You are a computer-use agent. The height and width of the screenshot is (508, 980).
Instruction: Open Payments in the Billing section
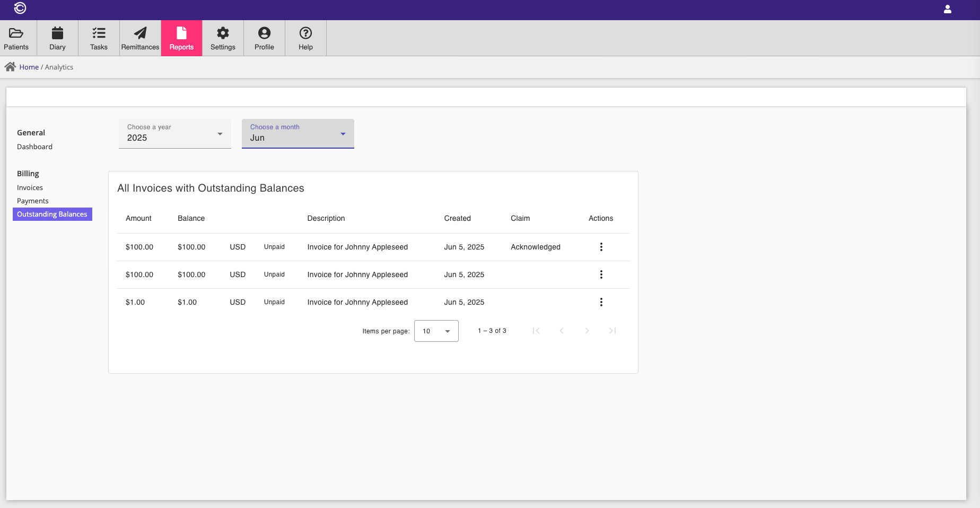tap(32, 201)
